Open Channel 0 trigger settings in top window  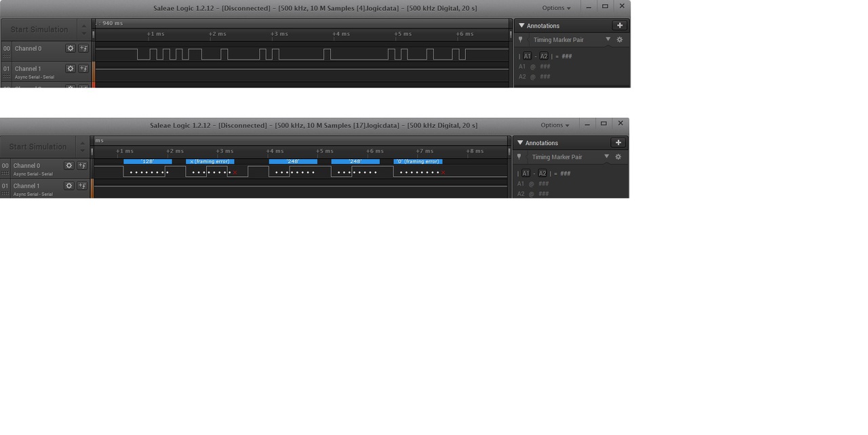(83, 49)
